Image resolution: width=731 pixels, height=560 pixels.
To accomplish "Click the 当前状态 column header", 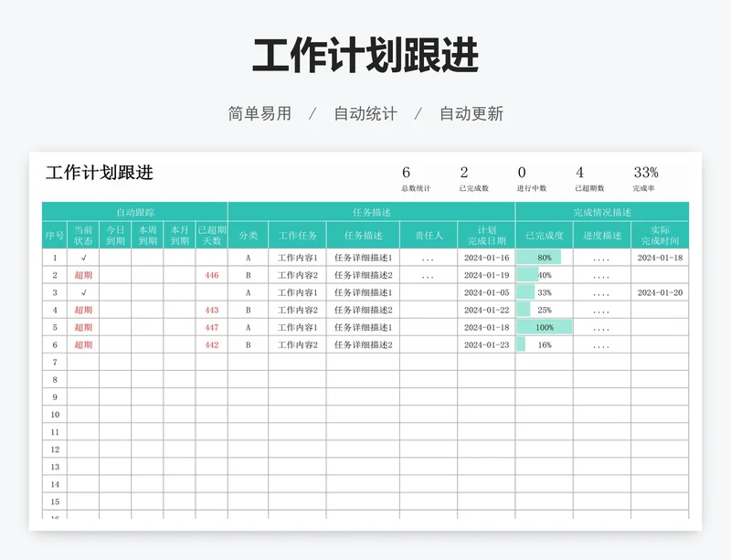I will click(83, 235).
